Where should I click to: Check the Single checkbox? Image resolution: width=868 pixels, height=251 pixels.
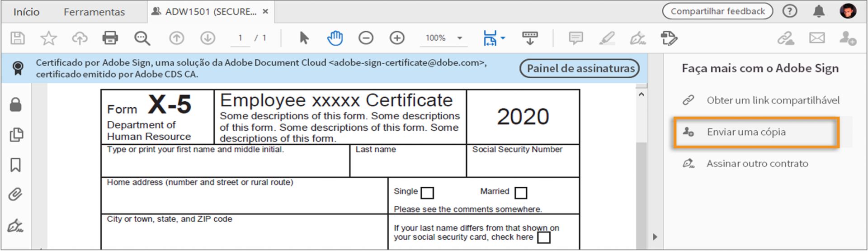point(427,193)
